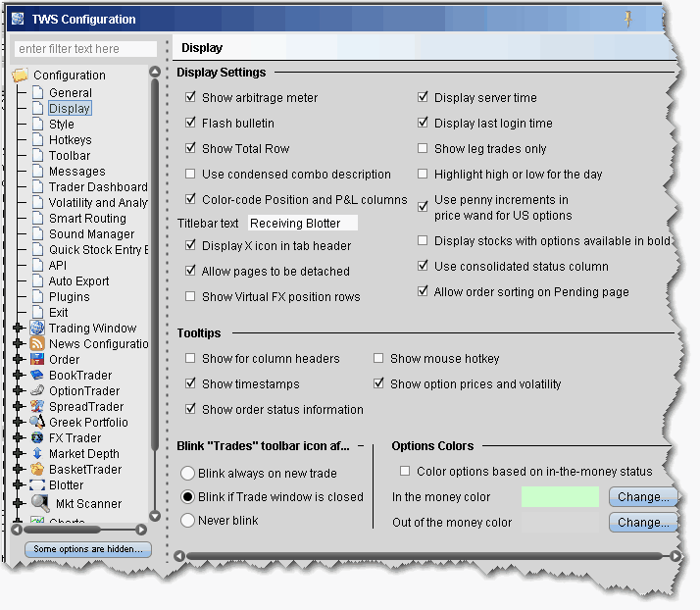Open the Trader Dashboard page

98,186
